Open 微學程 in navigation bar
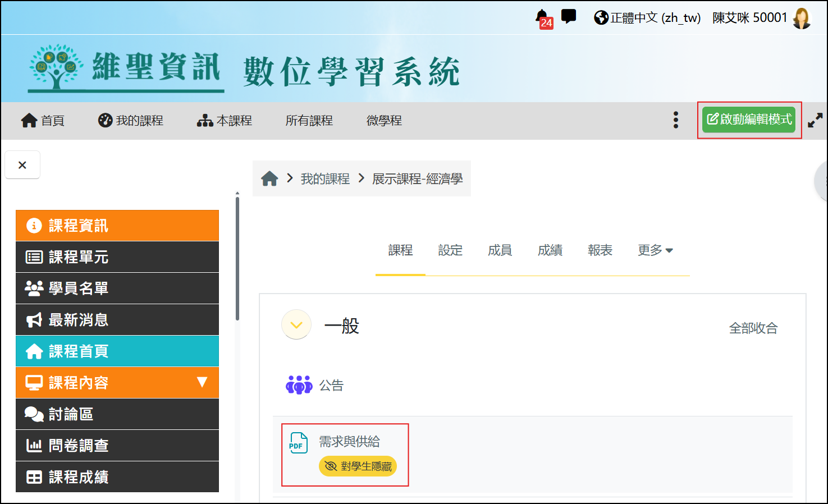Viewport: 828px width, 504px height. tap(384, 121)
